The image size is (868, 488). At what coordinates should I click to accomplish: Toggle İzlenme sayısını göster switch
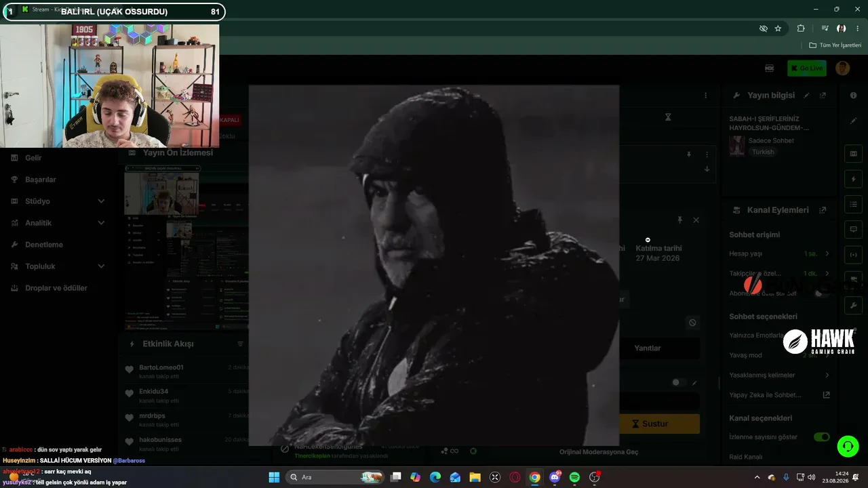(821, 437)
